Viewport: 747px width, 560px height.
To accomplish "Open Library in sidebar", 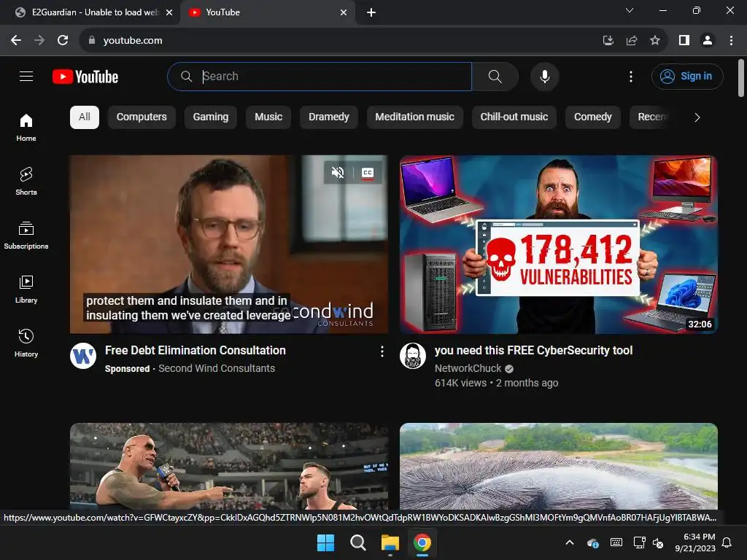I will click(x=26, y=289).
